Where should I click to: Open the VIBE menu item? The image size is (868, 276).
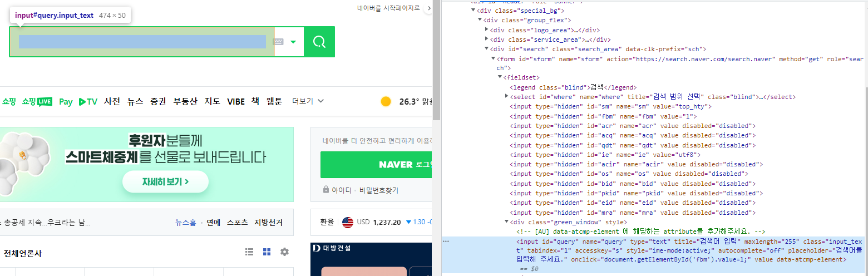pos(236,101)
